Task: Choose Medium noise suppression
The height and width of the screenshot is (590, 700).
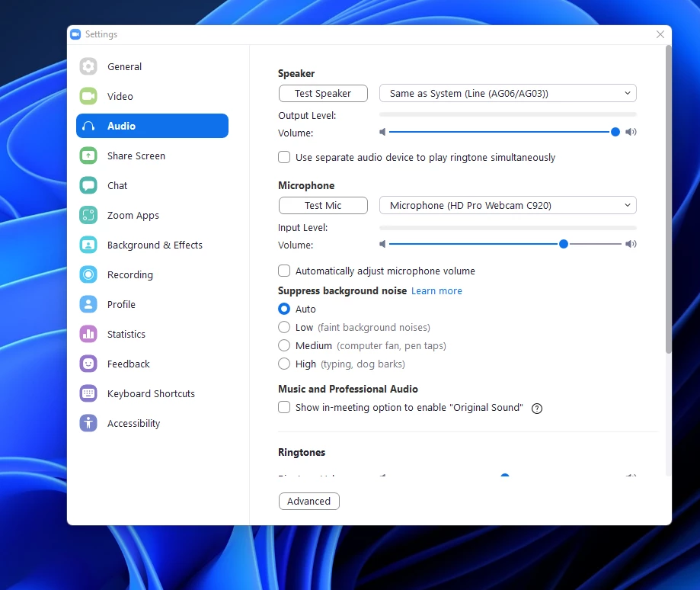Action: 284,346
